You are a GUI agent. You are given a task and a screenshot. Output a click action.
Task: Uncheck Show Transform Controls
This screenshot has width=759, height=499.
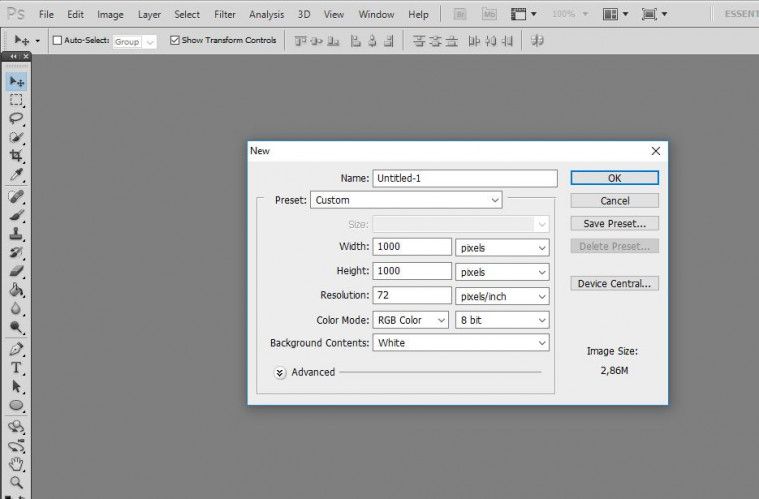(x=175, y=41)
